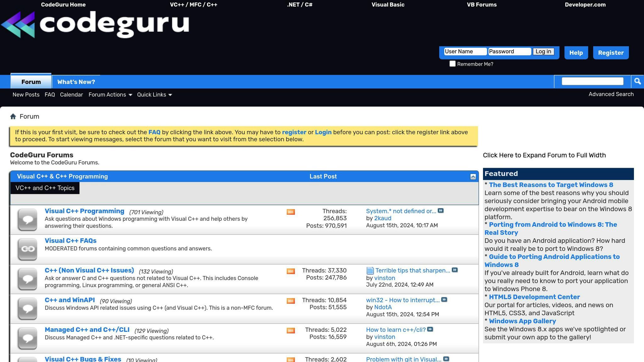Viewport: 644px width, 362px height.
Task: Open the RSS feed for Visual C++ Programming
Action: 291,212
